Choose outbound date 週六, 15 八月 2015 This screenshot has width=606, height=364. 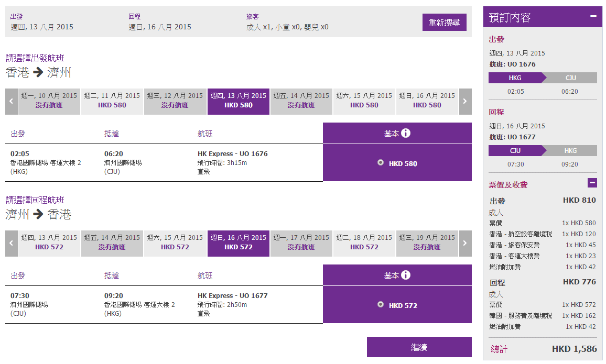(x=364, y=101)
